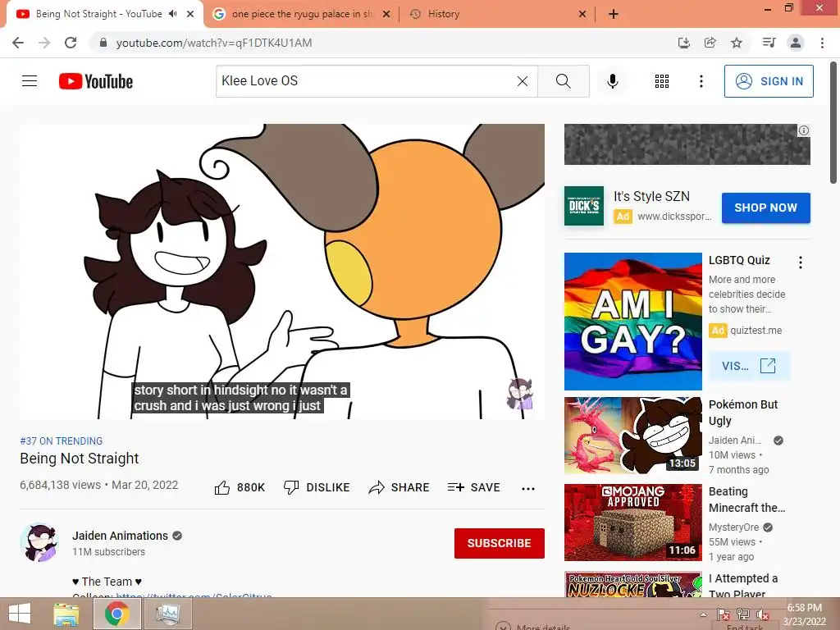Image resolution: width=840 pixels, height=630 pixels.
Task: Open YouTube settings three-dot menu
Action: (x=701, y=81)
